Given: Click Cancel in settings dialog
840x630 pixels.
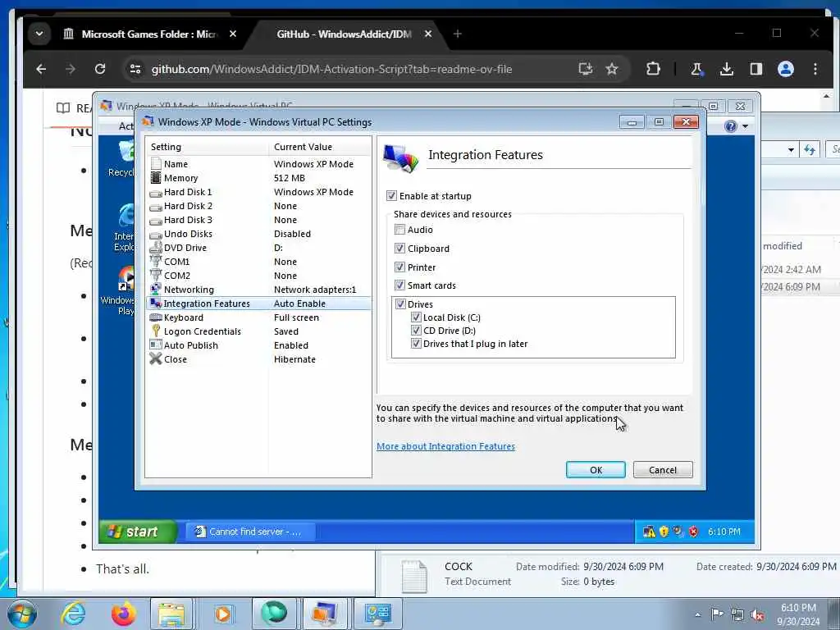Looking at the screenshot, I should click(663, 470).
